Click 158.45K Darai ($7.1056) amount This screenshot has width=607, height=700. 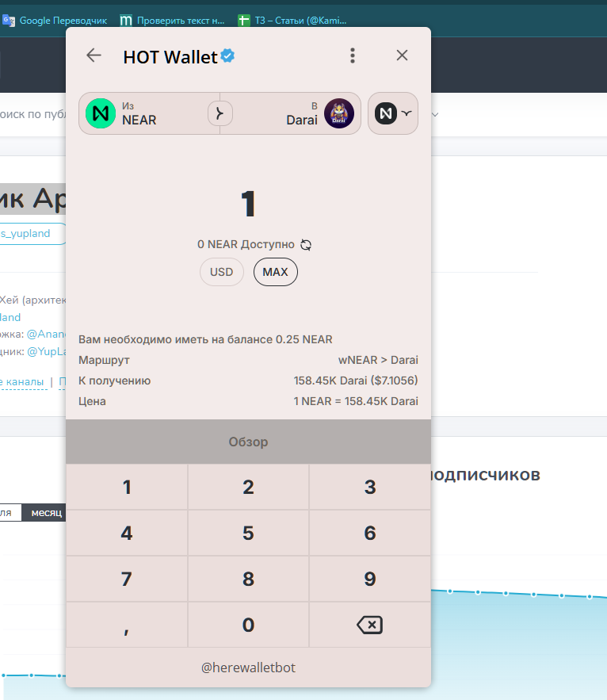click(356, 381)
